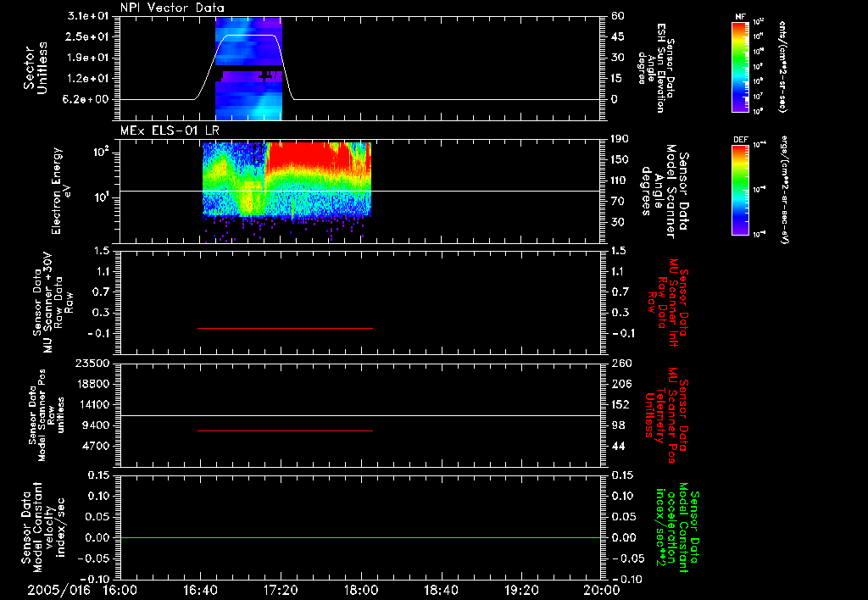Click the "98" telemetry tick label

pyautogui.click(x=618, y=425)
